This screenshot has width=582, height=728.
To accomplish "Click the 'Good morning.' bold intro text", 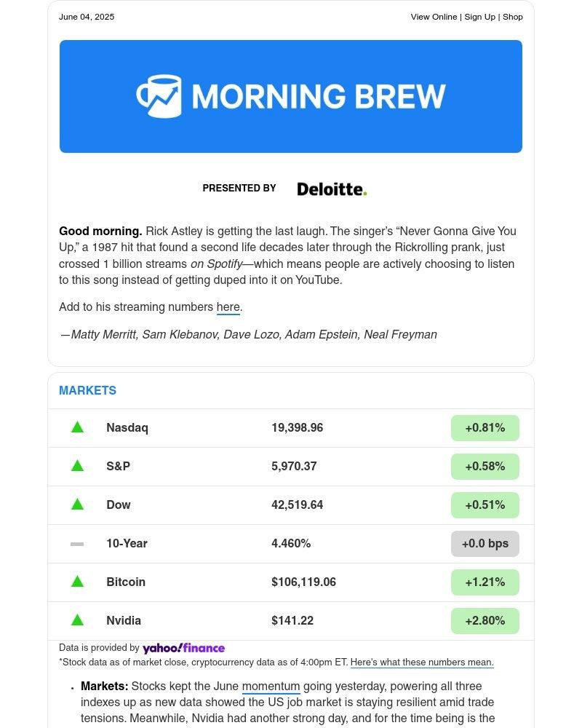I will (x=100, y=232).
